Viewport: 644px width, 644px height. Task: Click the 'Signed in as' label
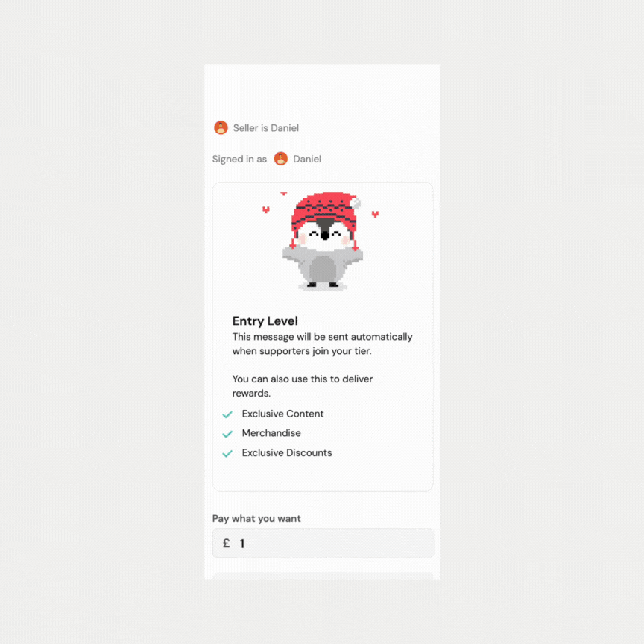click(239, 159)
